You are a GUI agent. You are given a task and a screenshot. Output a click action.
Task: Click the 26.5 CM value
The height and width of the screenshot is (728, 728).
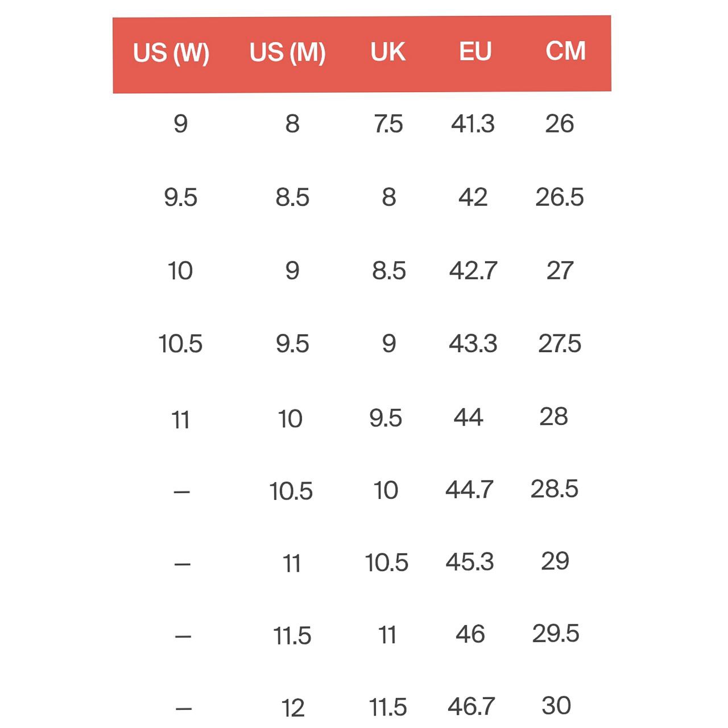(x=560, y=197)
